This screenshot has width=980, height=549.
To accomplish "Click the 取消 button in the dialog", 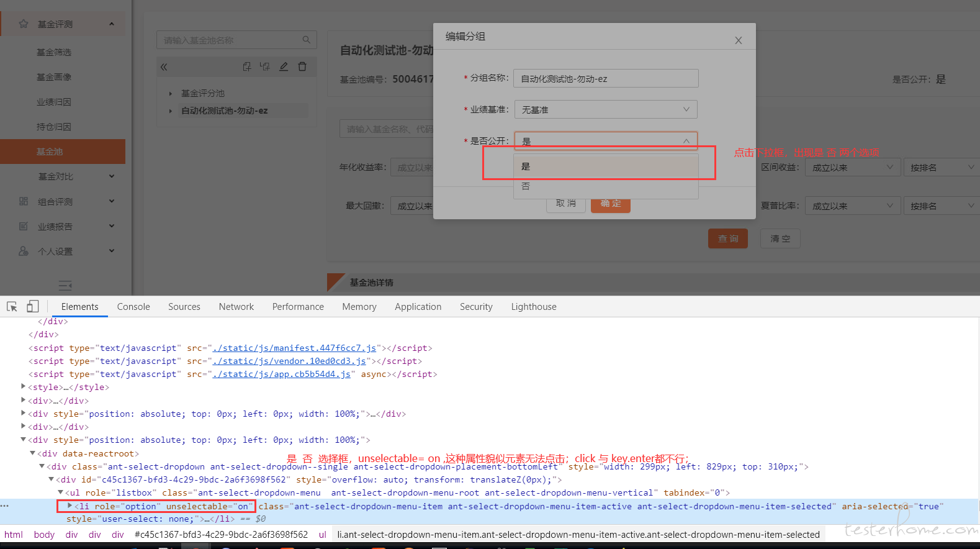I will point(566,204).
